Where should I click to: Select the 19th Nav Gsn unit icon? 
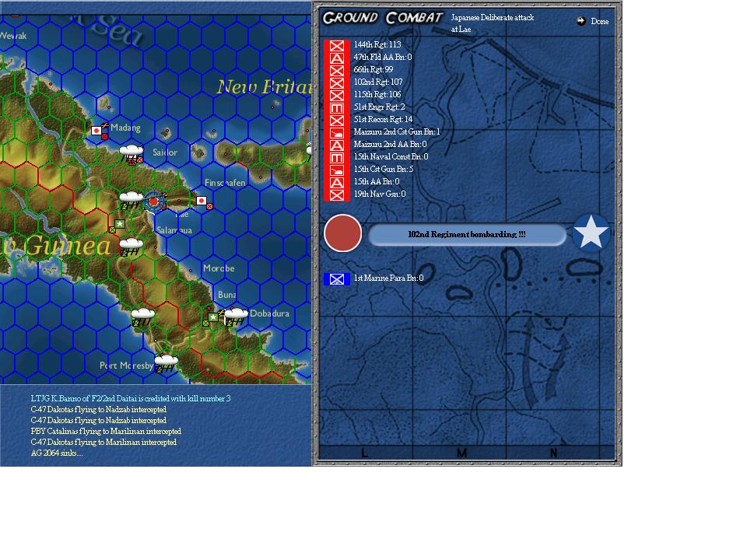[x=337, y=194]
